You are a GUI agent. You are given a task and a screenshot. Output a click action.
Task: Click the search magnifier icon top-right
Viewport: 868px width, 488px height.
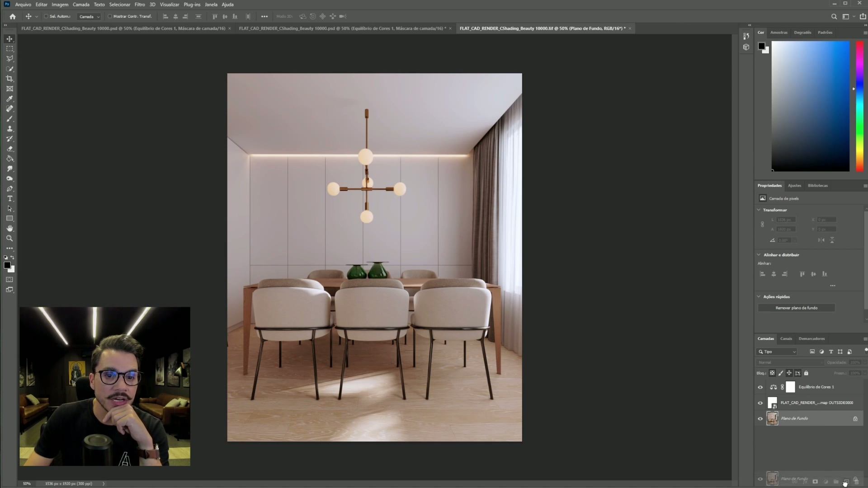click(834, 17)
